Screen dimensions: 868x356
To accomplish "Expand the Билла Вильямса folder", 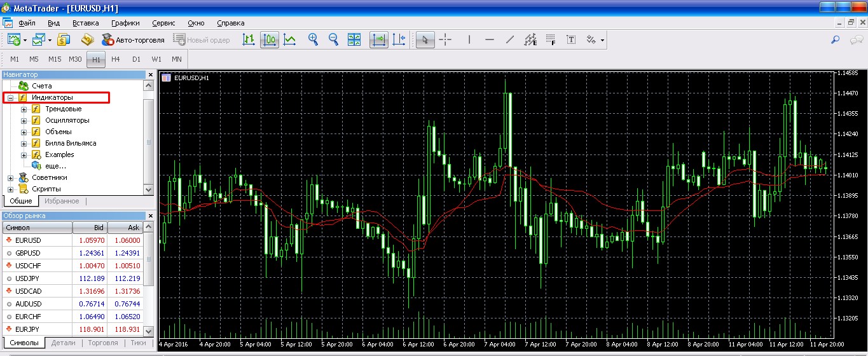I will click(x=24, y=144).
